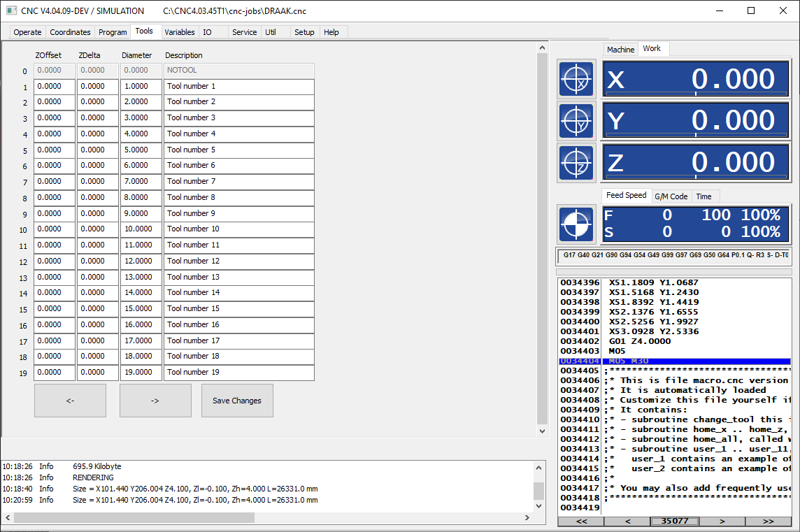This screenshot has width=800, height=532.
Task: Jump to program start with << button
Action: pyautogui.click(x=581, y=522)
